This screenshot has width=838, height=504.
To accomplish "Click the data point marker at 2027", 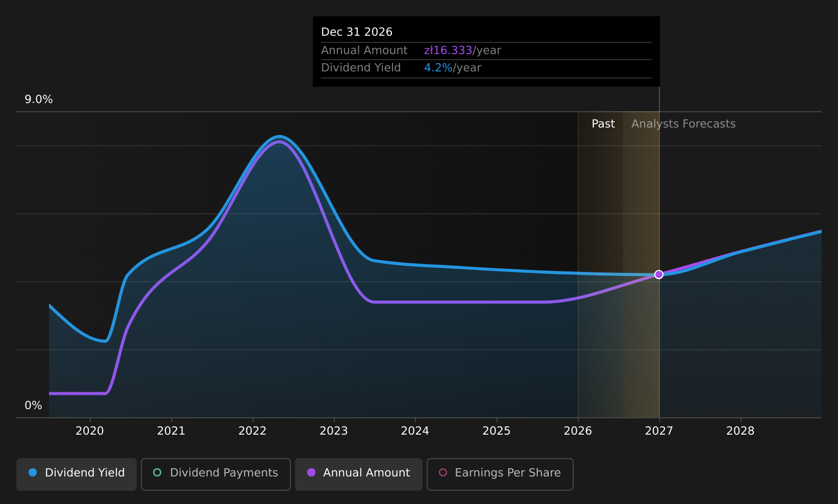I will (x=659, y=274).
